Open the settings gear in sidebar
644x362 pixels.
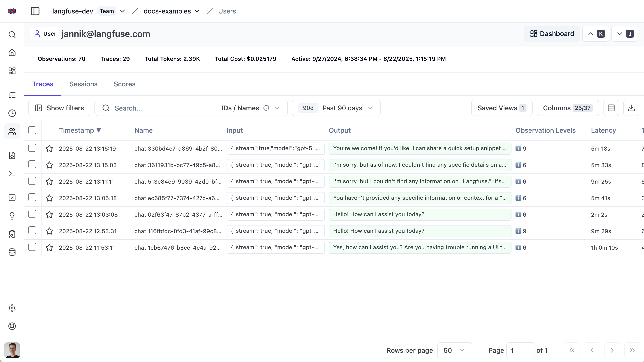click(12, 308)
